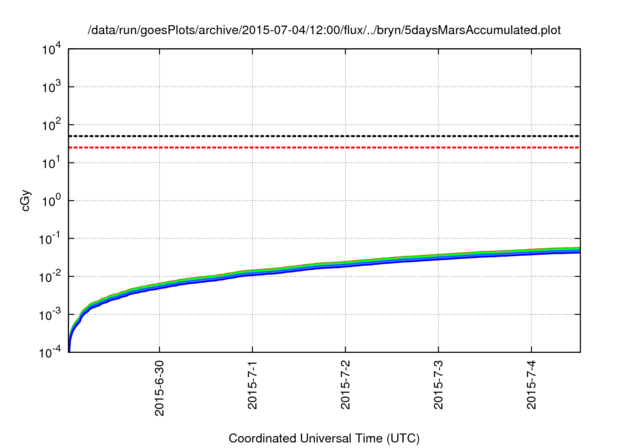Click the 2015-6-30 date tick label

pos(159,388)
